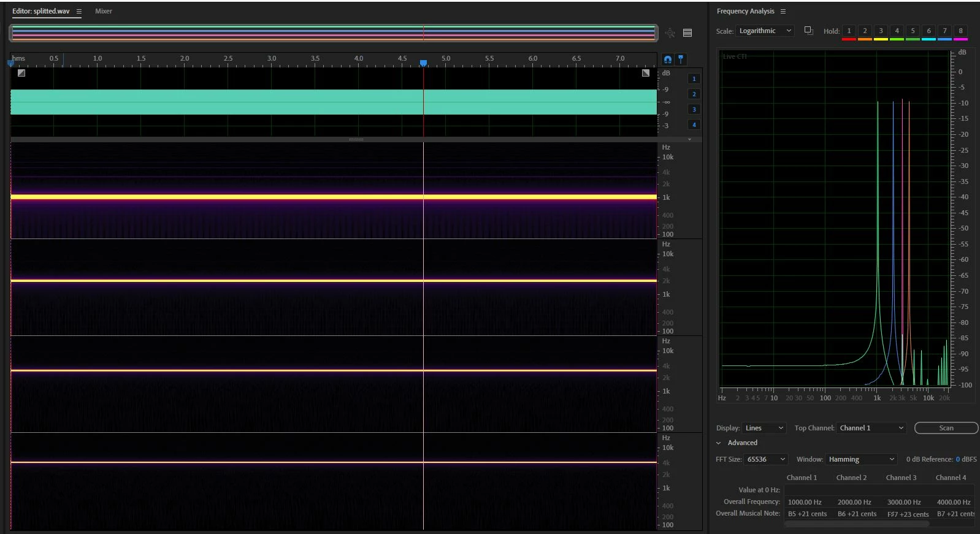Toggle Hold button 1
The width and height of the screenshot is (980, 534).
(x=849, y=31)
